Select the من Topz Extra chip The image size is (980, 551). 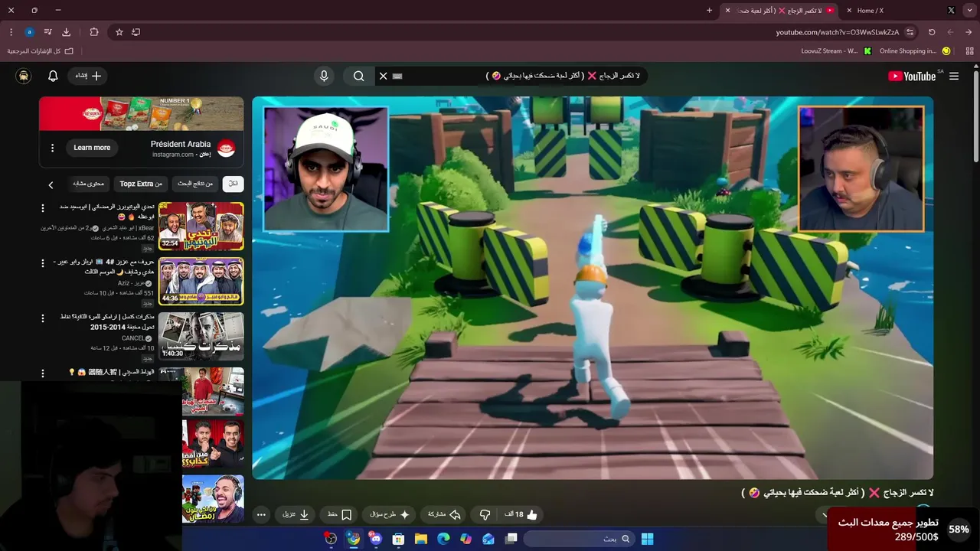[x=141, y=184]
